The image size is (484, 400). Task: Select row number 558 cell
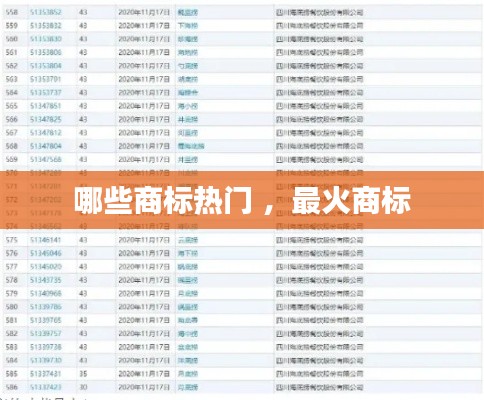click(12, 12)
